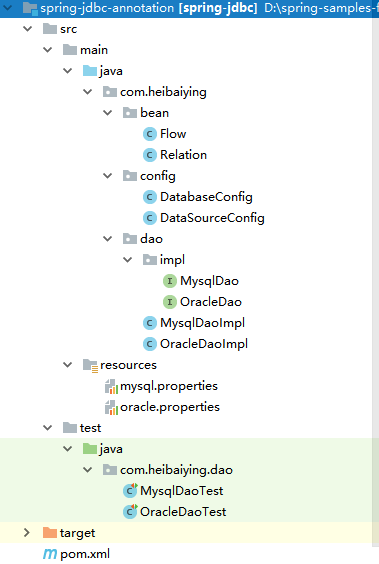Collapse the resources folder
The height and width of the screenshot is (564, 379).
68,365
